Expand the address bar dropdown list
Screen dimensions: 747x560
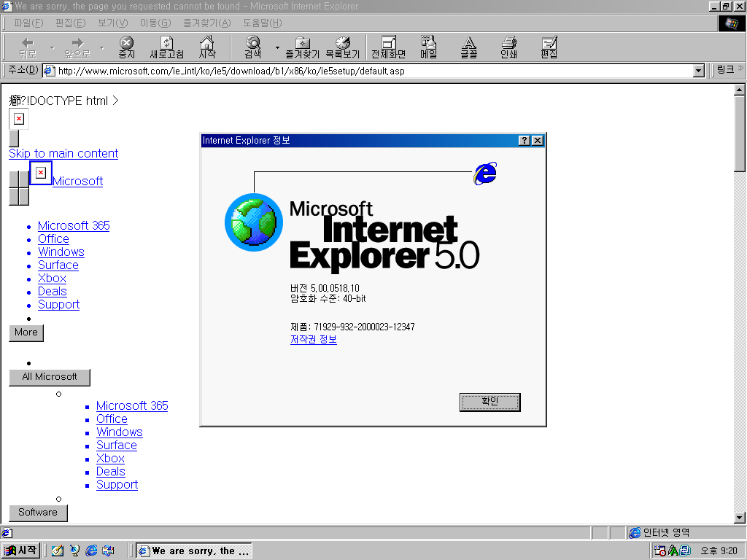pyautogui.click(x=698, y=71)
